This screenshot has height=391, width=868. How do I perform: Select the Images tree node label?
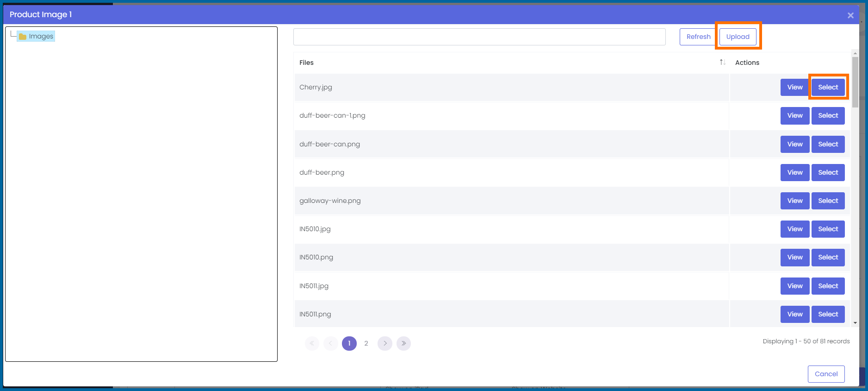click(41, 36)
